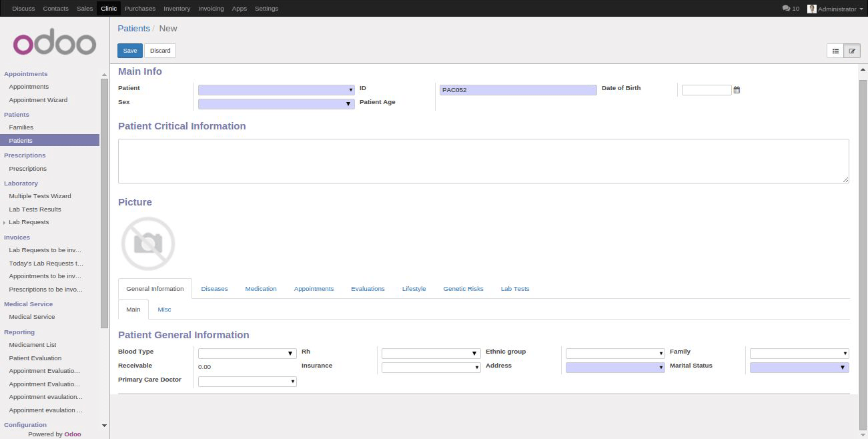Open the Clinic menu
868x439 pixels.
109,9
